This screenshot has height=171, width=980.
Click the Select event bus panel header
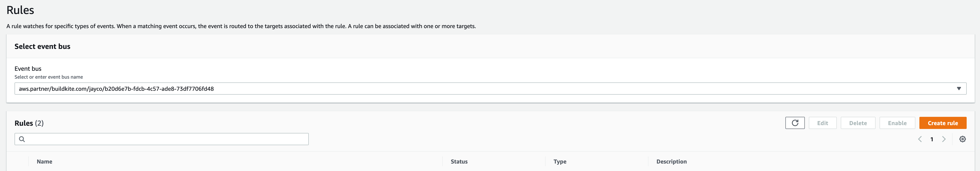[42, 46]
